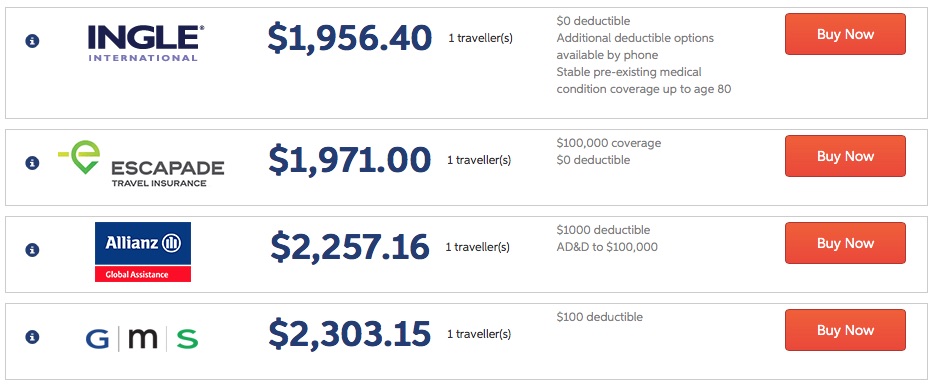Click the $1000 deductible text for Allianz

(603, 230)
